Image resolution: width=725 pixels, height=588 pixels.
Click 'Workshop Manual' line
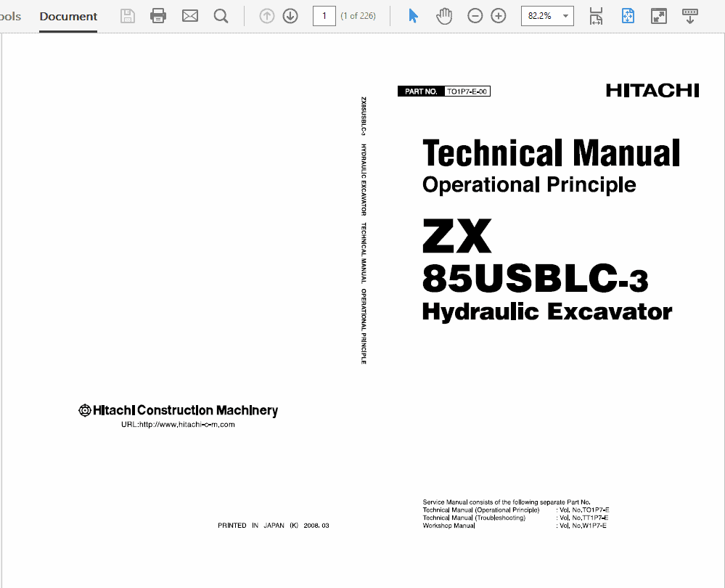[448, 526]
